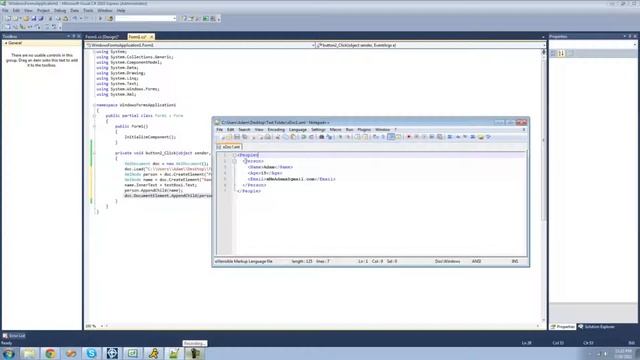Image resolution: width=640 pixels, height=360 pixels.
Task: Open File Explorer from the taskbar
Action: point(29,353)
